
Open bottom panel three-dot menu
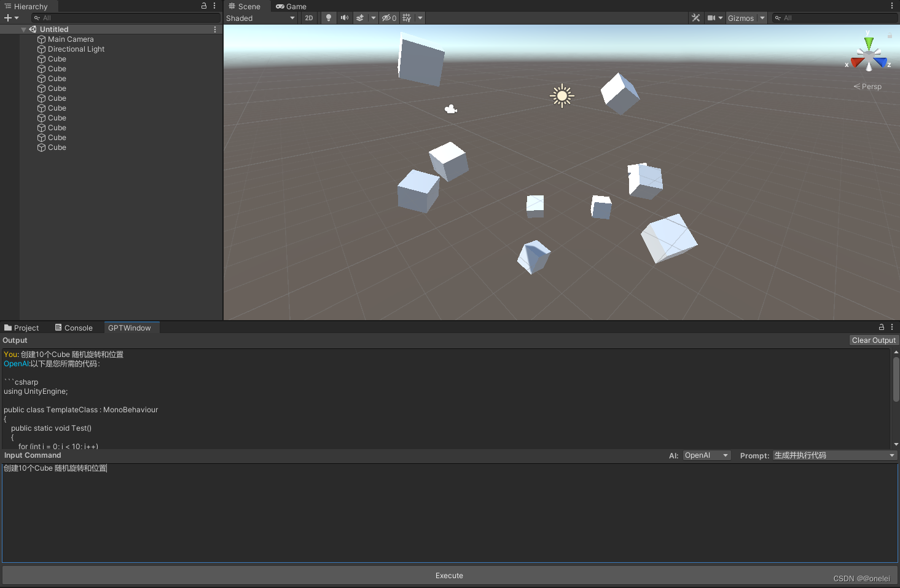pos(892,327)
